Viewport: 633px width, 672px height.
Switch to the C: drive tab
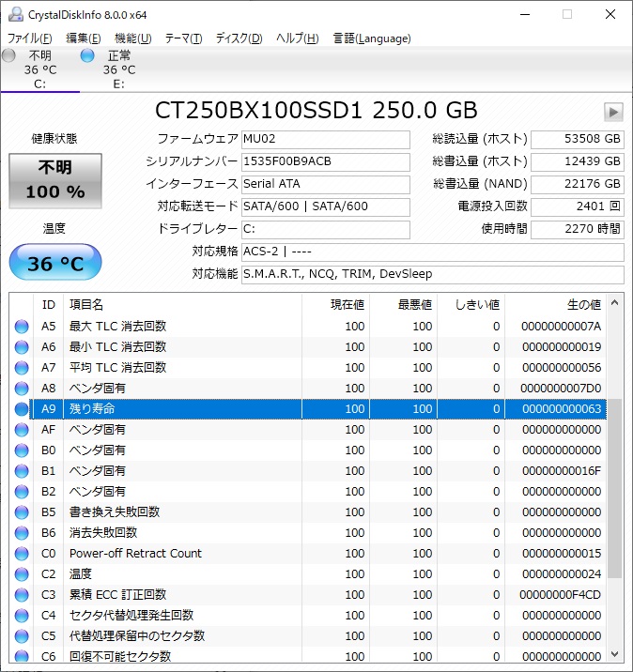click(x=39, y=69)
